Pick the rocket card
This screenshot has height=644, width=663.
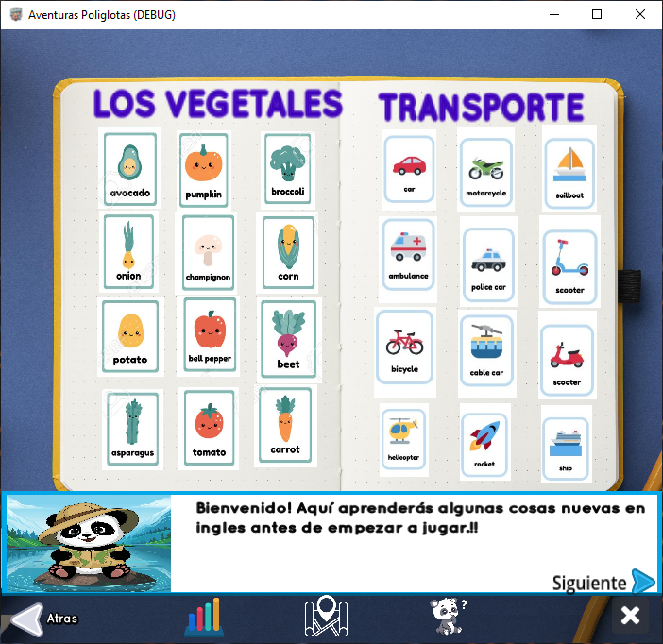484,444
